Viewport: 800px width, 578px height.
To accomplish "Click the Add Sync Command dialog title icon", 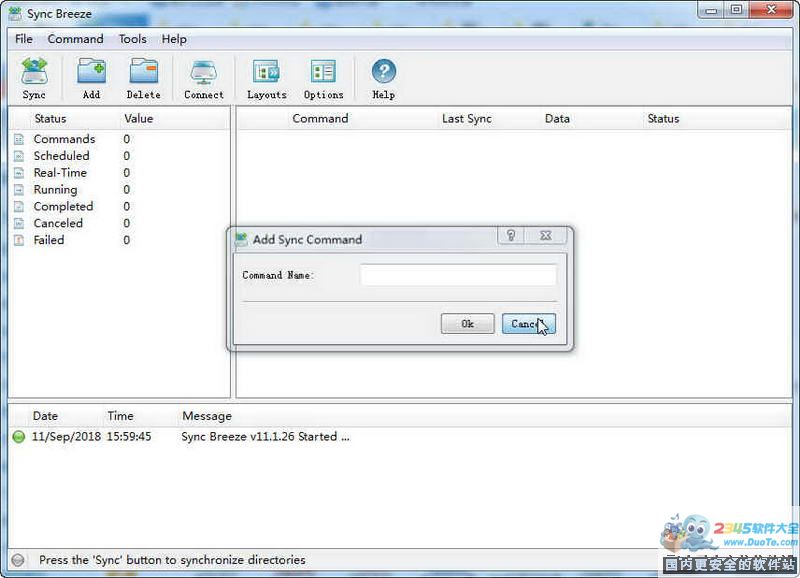I will tap(241, 239).
